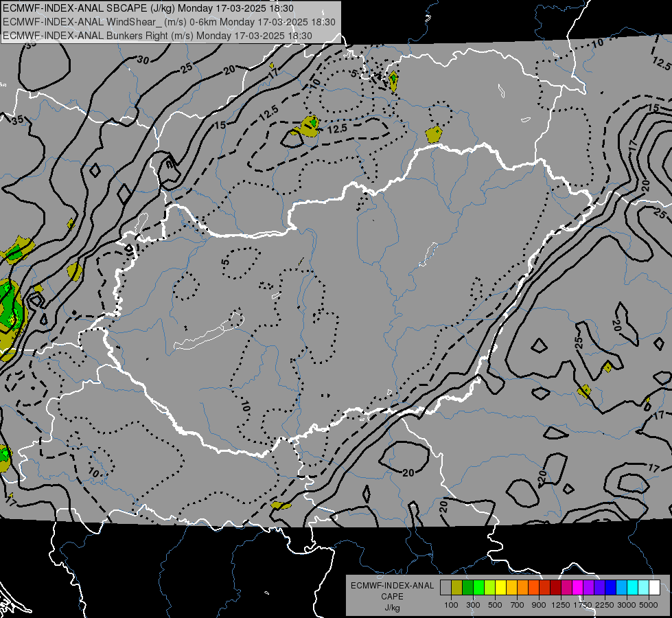Click the 900 value on the legend scale
The image size is (672, 618).
point(539,605)
